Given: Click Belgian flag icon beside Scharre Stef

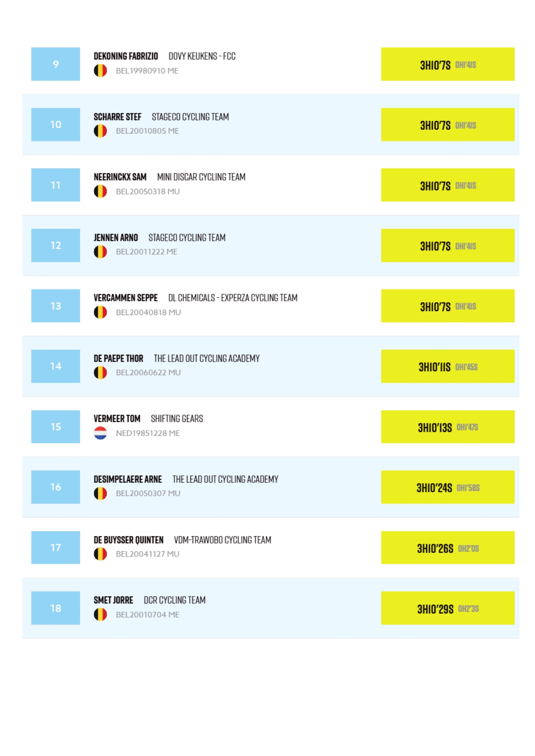Looking at the screenshot, I should click(x=100, y=131).
